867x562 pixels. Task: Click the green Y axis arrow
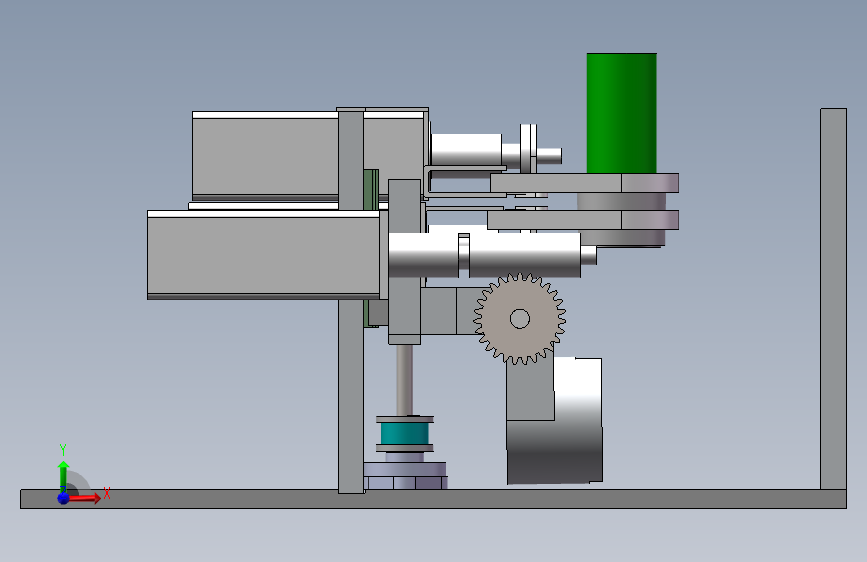point(63,475)
